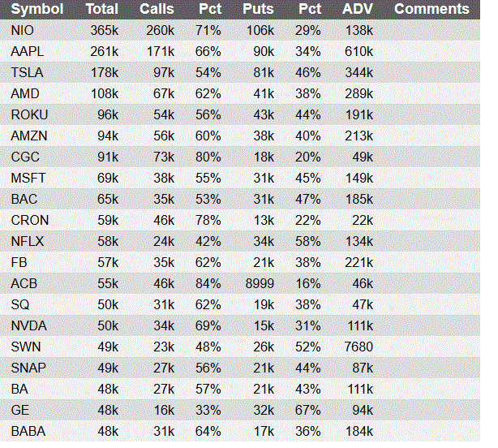
Task: Click the ROKU symbol cell
Action: pos(29,114)
